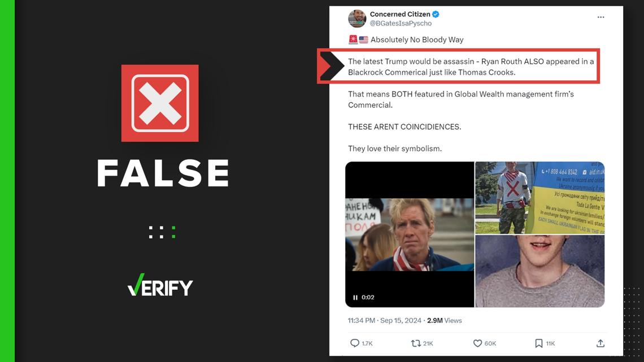Screen dimensions: 644x362
Task: Click the red X FALSE icon
Action: click(160, 103)
